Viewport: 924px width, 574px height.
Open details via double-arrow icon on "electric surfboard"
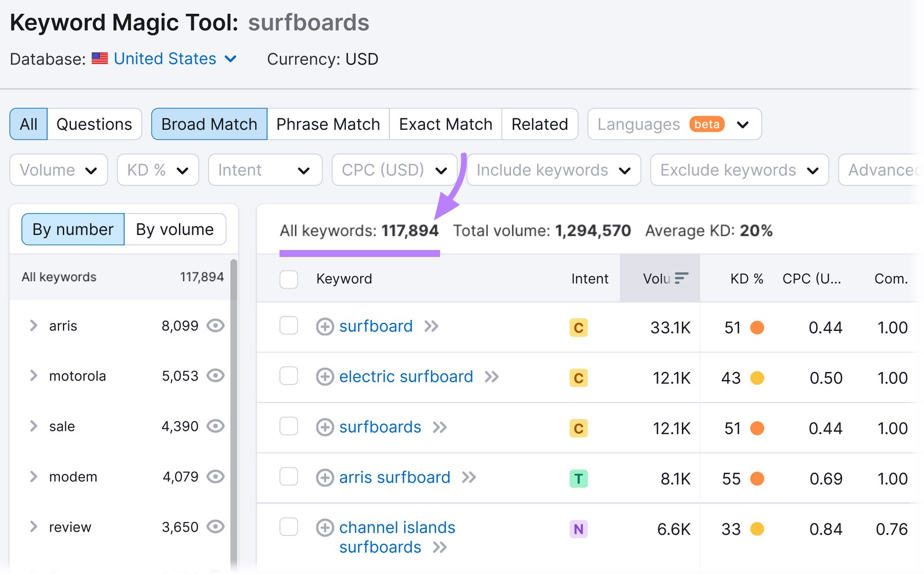(492, 377)
